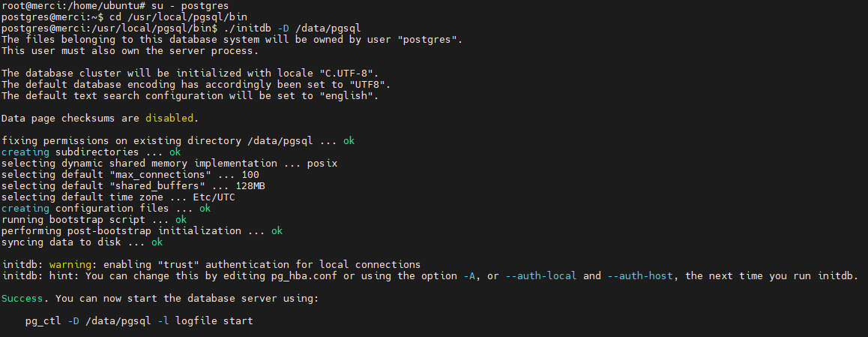Image resolution: width=868 pixels, height=337 pixels.
Task: Click the "./initdb" command text
Action: coord(247,28)
